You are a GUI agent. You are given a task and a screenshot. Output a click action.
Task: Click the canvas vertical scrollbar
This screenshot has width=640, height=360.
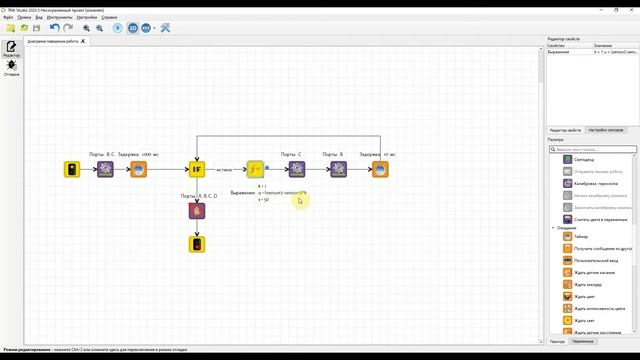tap(541, 195)
